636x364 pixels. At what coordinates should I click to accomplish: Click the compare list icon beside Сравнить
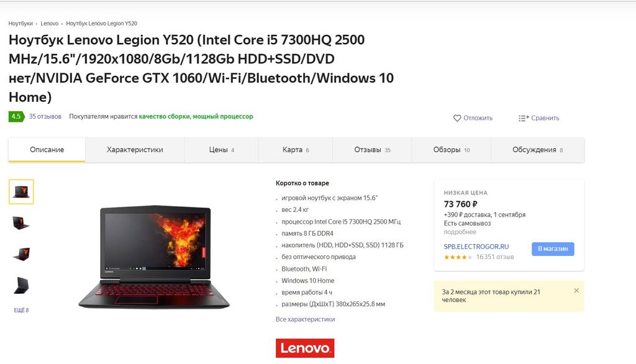click(523, 118)
